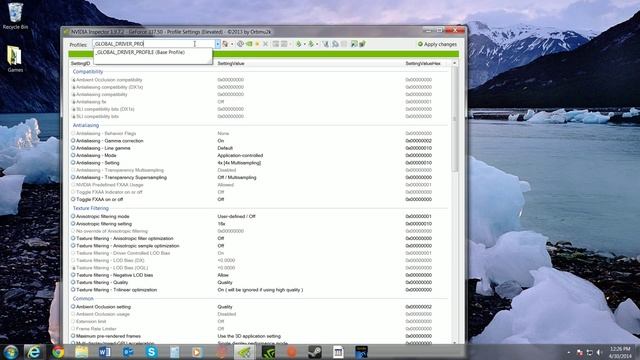Screen dimensions: 640x360
Task: Click the rightmost icon in the Inspector toolbar
Action: pos(362,44)
